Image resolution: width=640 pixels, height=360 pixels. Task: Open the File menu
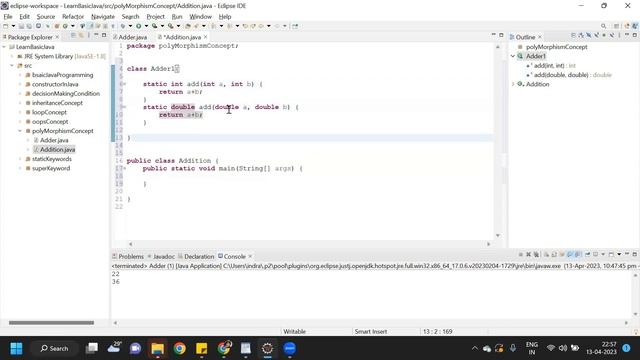8,17
